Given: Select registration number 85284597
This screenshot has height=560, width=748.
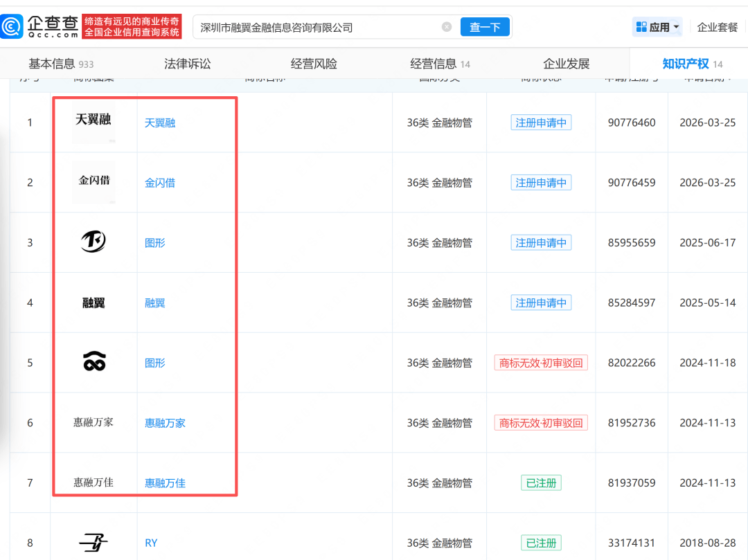Looking at the screenshot, I should tap(632, 302).
